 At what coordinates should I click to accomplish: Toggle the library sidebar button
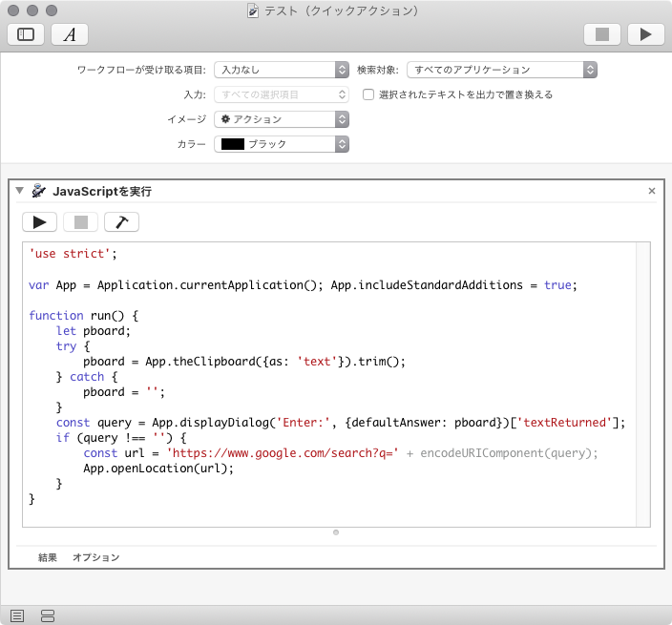26,34
